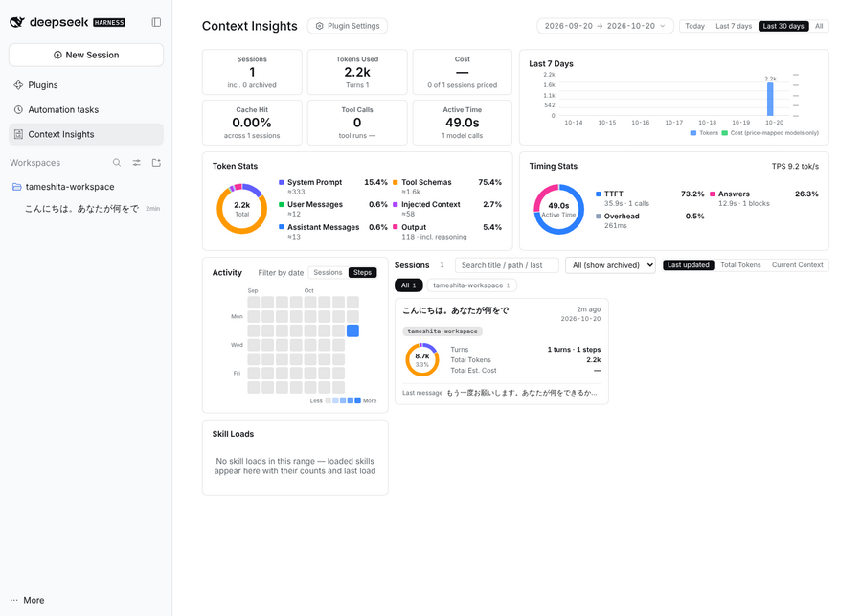The image size is (862, 616).
Task: Click the Automation tasks clock icon
Action: [18, 109]
